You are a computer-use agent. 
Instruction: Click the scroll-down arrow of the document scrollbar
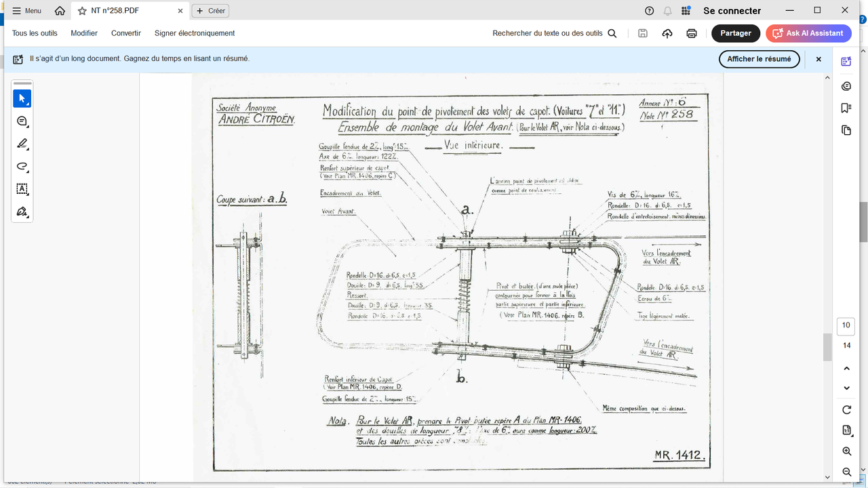827,477
